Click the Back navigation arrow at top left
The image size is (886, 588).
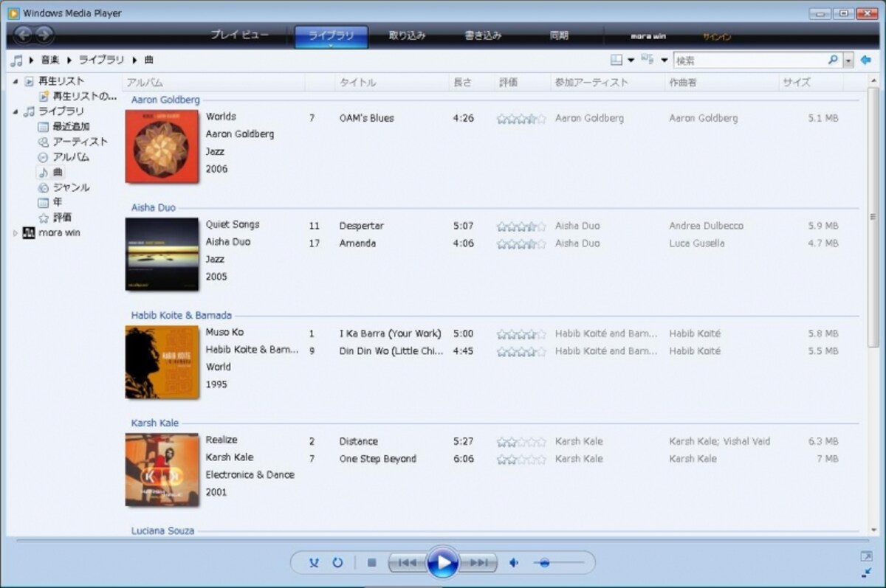(24, 34)
